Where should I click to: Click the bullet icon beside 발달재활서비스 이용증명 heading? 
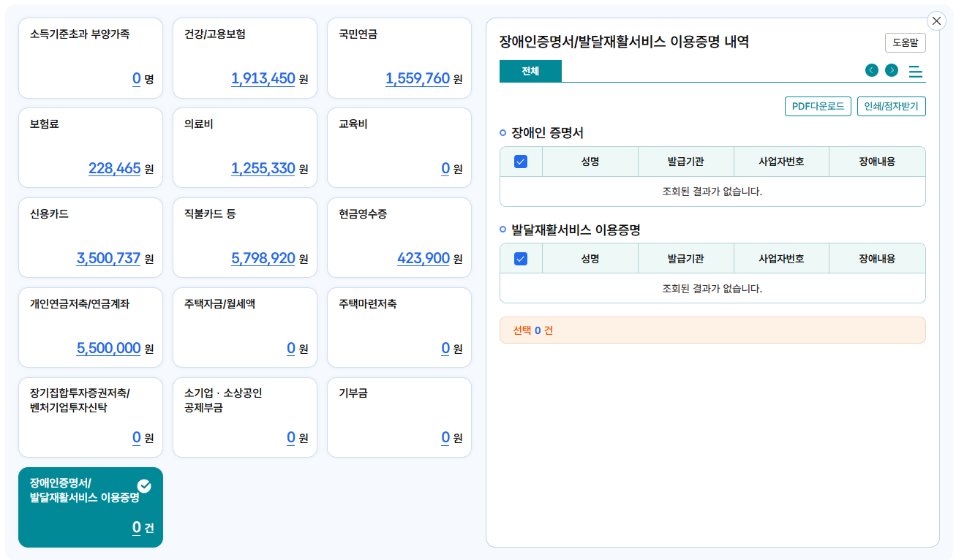[504, 227]
